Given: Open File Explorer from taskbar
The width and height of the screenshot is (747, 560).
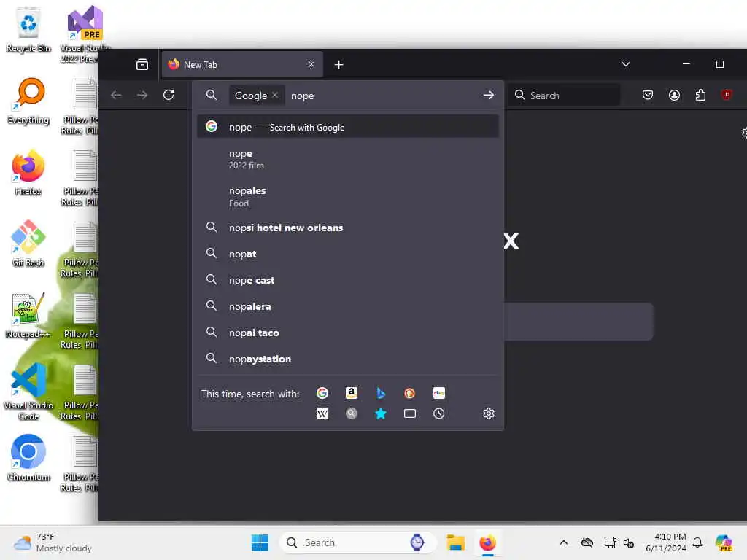Looking at the screenshot, I should tap(455, 542).
